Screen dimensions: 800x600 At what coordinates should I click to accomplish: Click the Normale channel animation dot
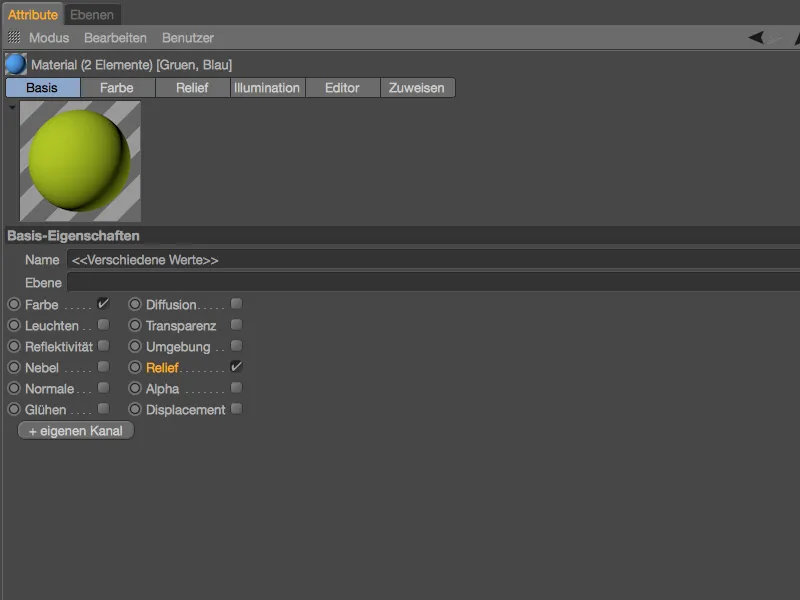14,388
